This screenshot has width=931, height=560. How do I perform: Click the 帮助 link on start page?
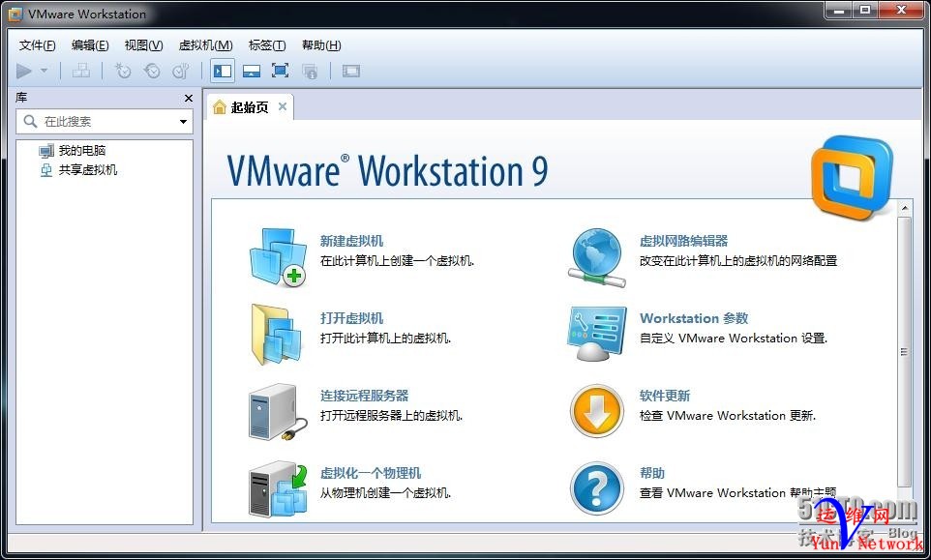(x=652, y=473)
